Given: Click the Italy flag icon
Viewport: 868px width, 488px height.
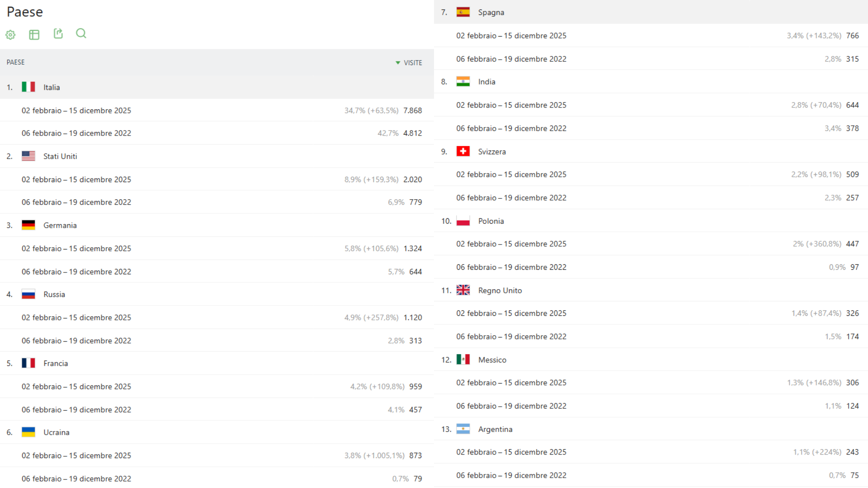Looking at the screenshot, I should (28, 87).
